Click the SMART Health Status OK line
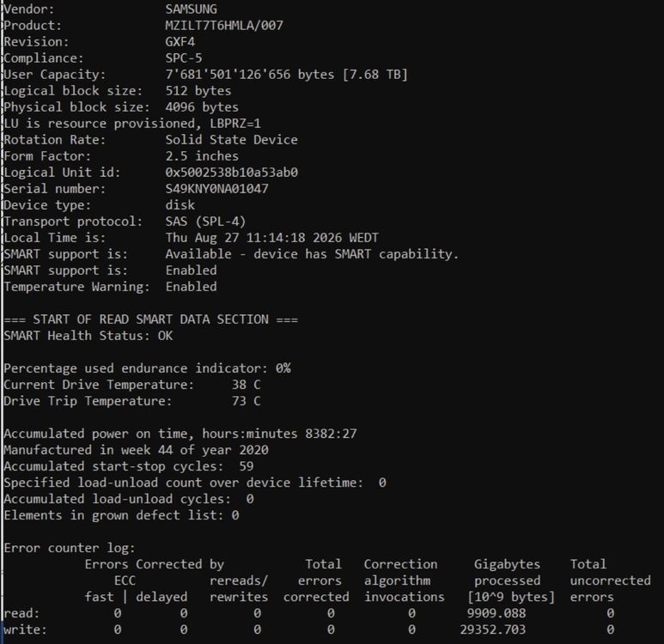Screen dimensions: 664x644 pyautogui.click(x=88, y=336)
